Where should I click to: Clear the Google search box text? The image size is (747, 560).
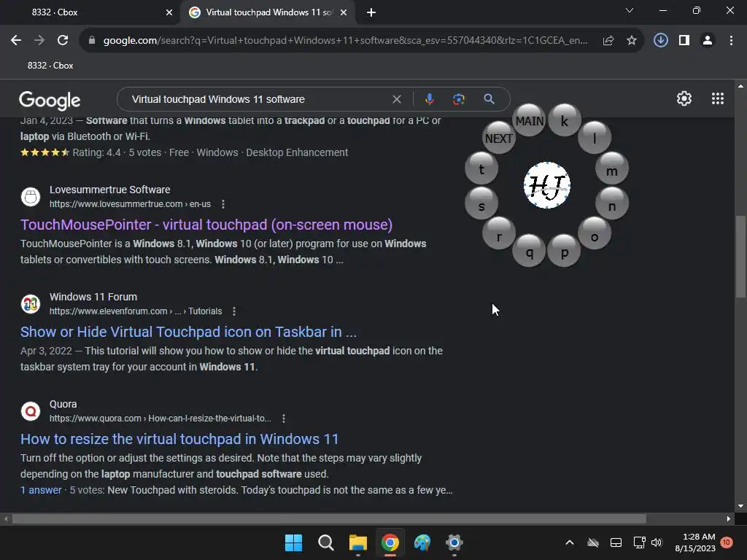[396, 99]
